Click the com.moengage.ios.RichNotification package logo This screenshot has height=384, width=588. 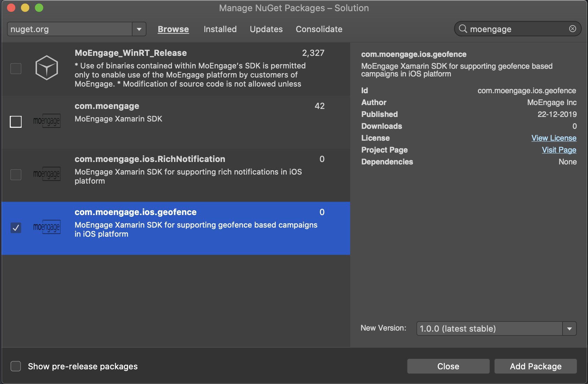click(x=47, y=174)
